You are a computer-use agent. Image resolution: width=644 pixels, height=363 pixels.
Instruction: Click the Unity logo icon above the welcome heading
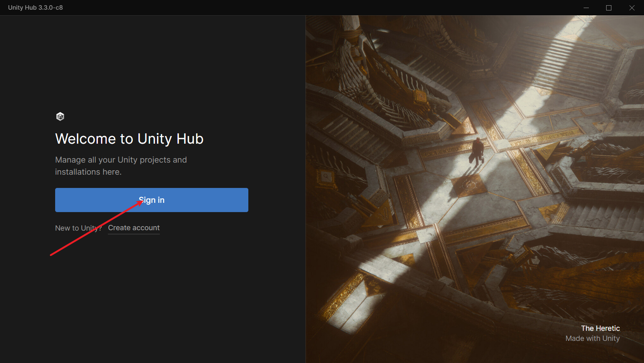60,117
